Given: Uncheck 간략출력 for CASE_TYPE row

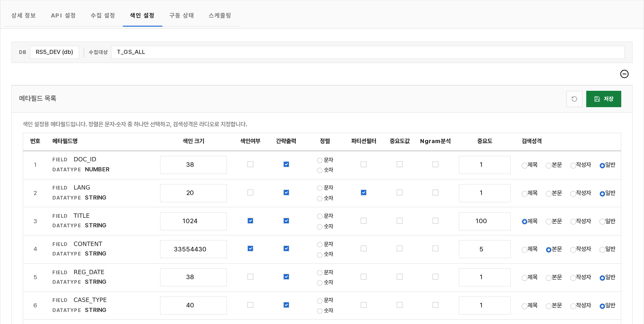Looking at the screenshot, I should (x=286, y=305).
